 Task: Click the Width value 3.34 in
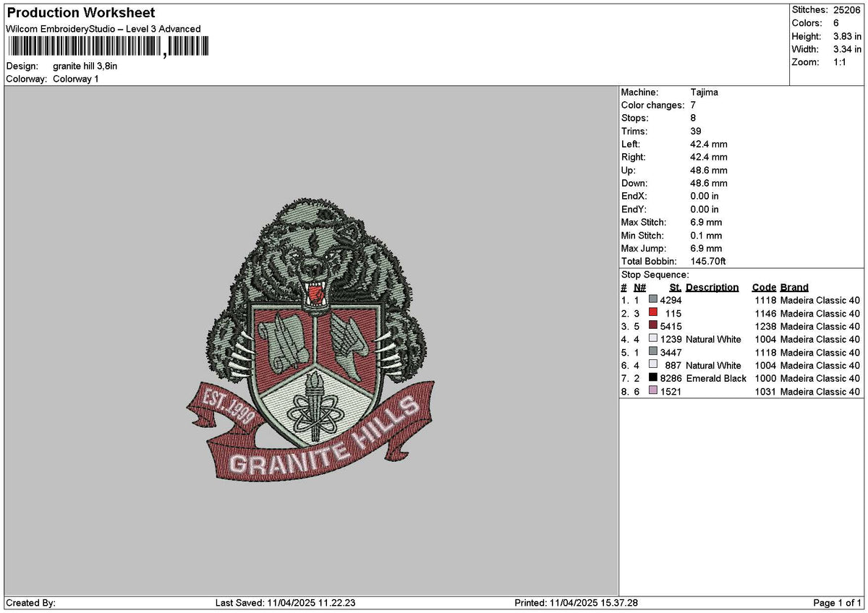click(x=847, y=49)
